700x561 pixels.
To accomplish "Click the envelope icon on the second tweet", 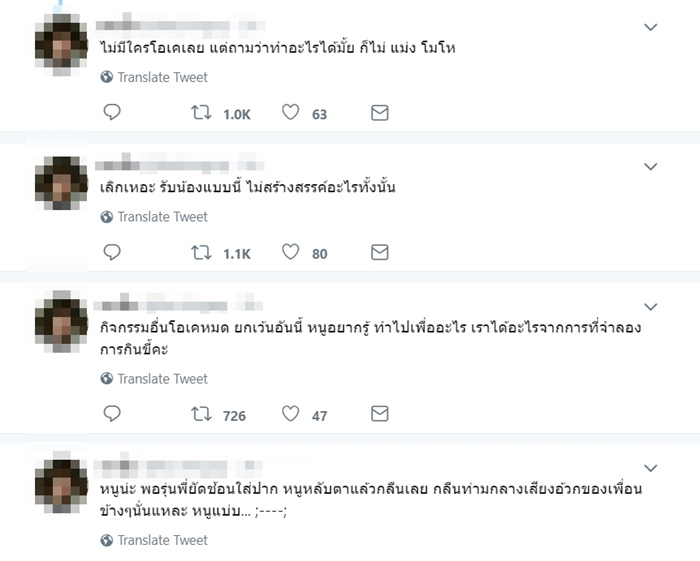I will (379, 253).
